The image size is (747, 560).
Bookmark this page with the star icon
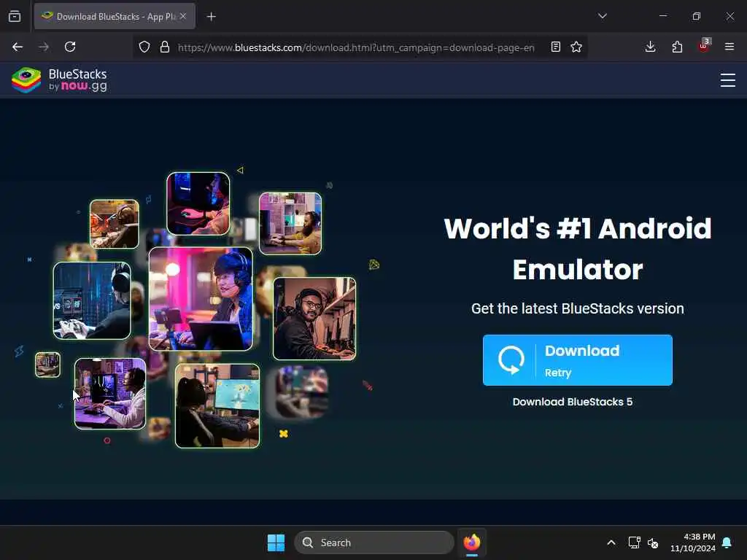point(576,47)
